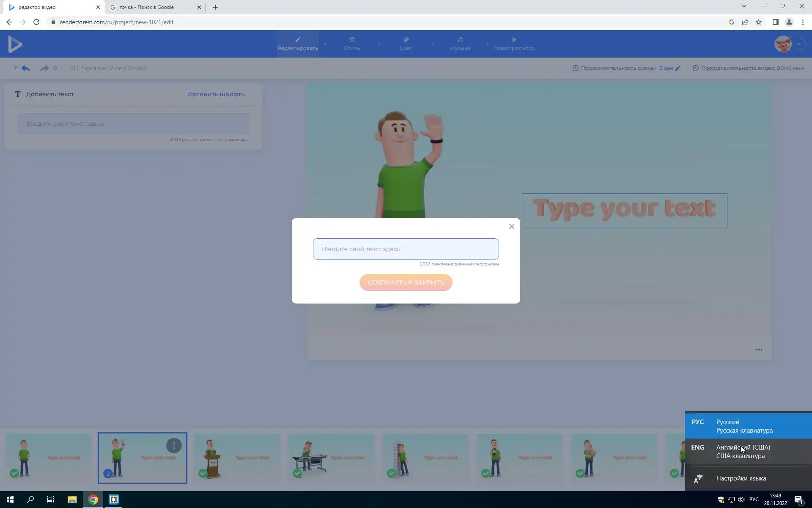This screenshot has width=812, height=508.
Task: Click the redo arrow icon
Action: 44,68
